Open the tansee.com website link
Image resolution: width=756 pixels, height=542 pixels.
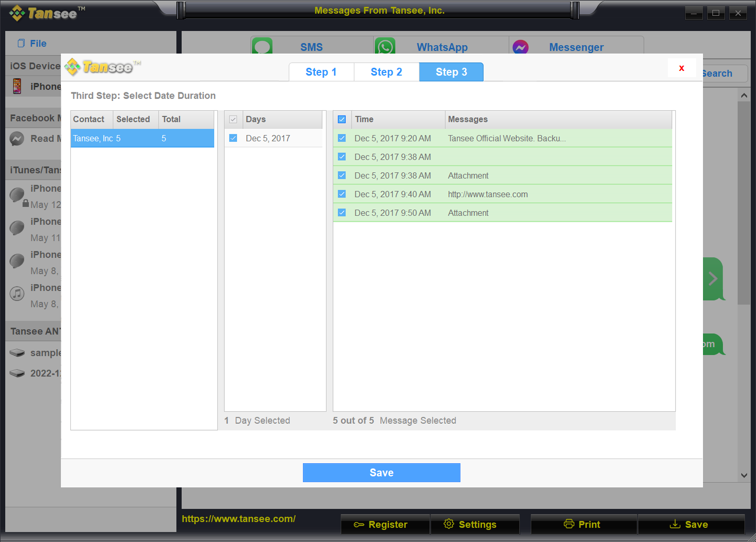pos(238,519)
